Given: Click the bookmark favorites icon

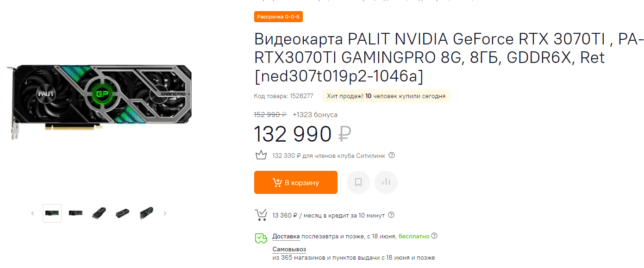Looking at the screenshot, I should (358, 182).
